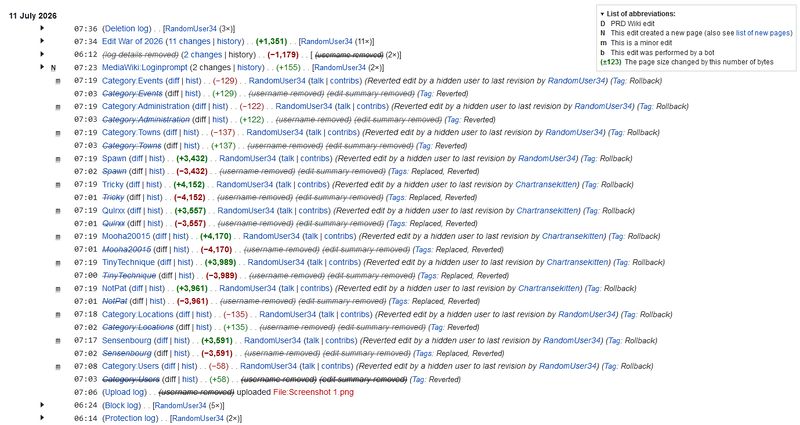Open Category:Towns page at 07:19

(131, 132)
